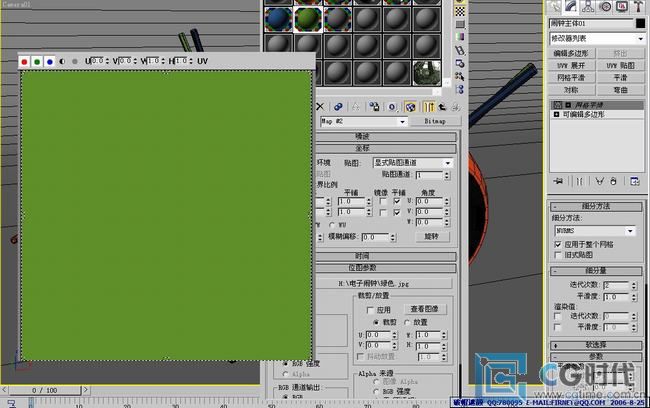
Task: Uncheck the V tile checkbox
Action: (x=397, y=212)
